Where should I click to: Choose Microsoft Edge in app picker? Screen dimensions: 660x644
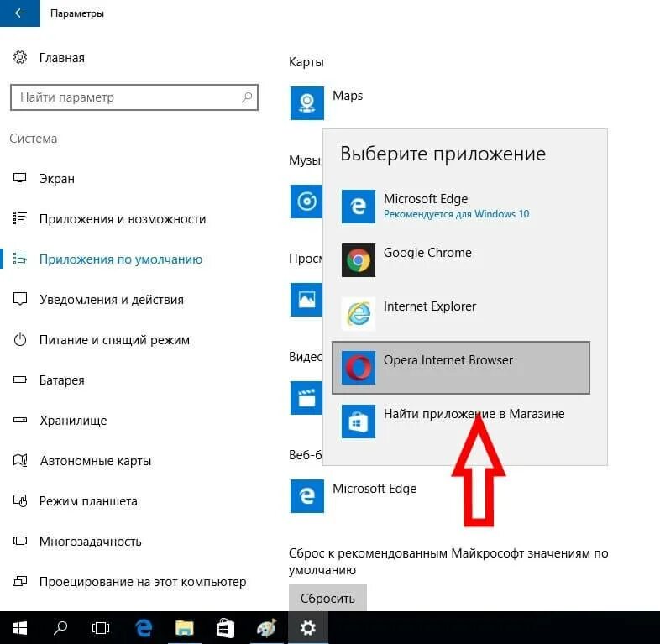pyautogui.click(x=461, y=207)
